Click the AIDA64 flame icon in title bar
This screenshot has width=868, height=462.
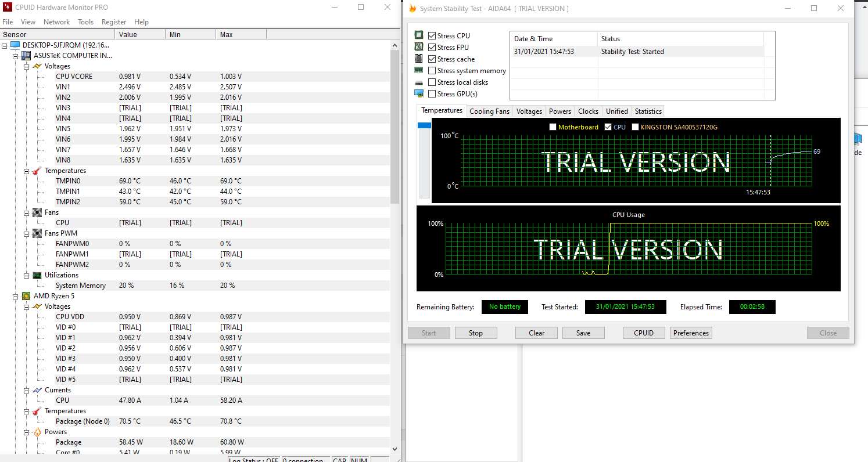413,9
